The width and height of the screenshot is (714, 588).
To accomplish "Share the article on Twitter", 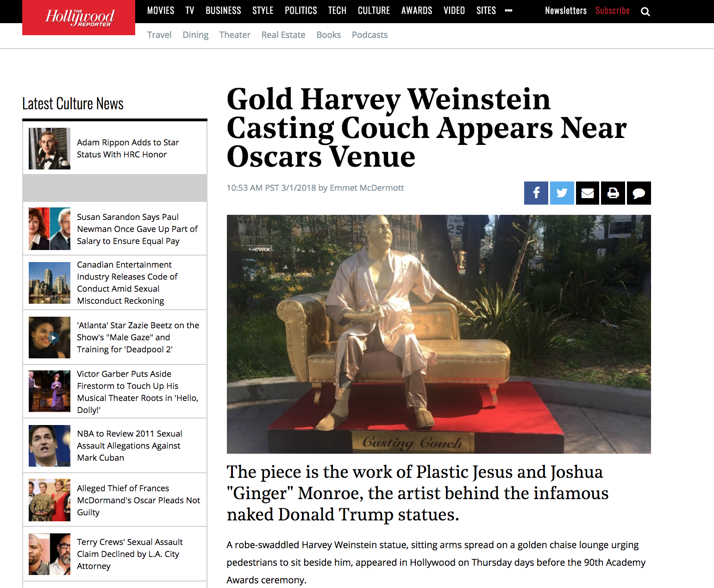I will [x=562, y=193].
